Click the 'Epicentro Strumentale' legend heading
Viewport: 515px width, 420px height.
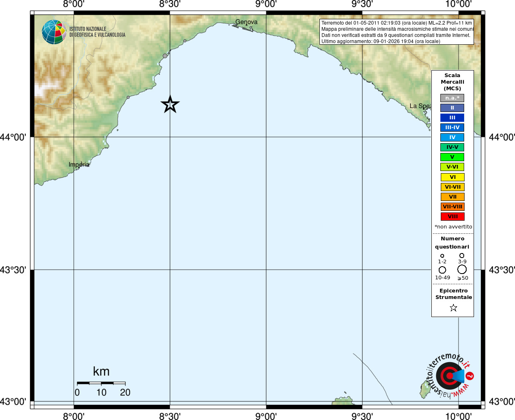click(x=453, y=294)
